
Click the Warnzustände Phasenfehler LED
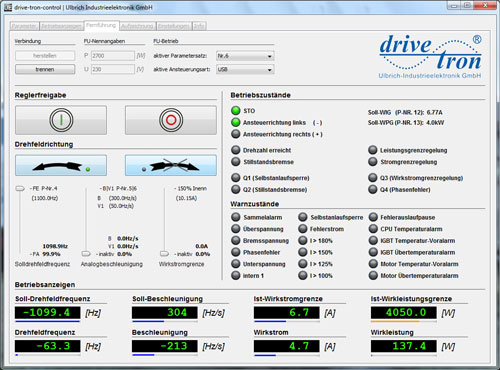236,252
